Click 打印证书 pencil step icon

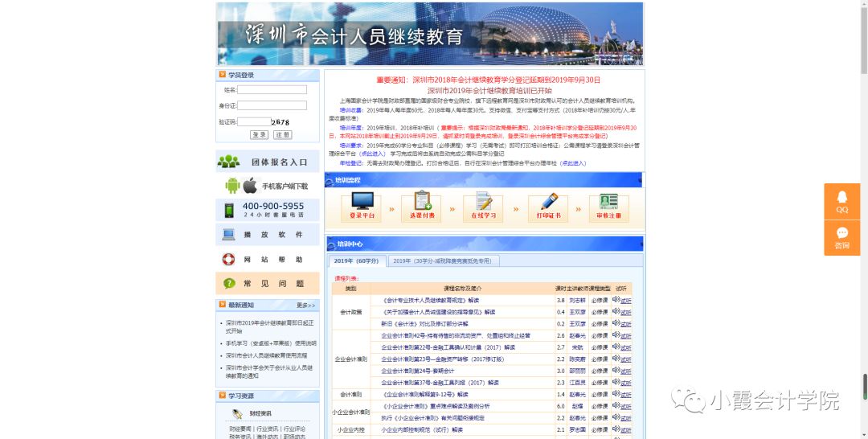click(549, 201)
